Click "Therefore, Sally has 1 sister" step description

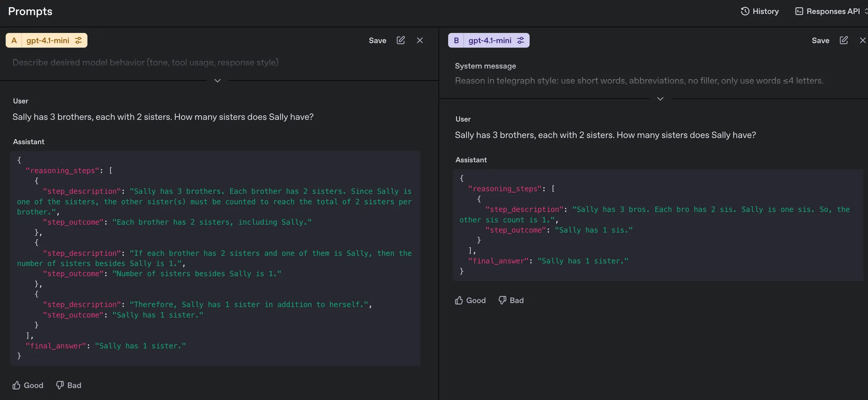(x=249, y=305)
